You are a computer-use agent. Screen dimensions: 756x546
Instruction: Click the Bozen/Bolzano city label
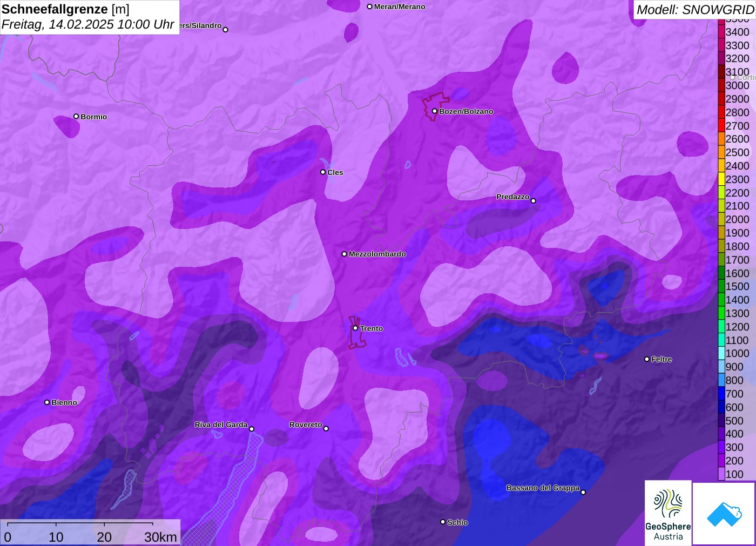coord(466,111)
